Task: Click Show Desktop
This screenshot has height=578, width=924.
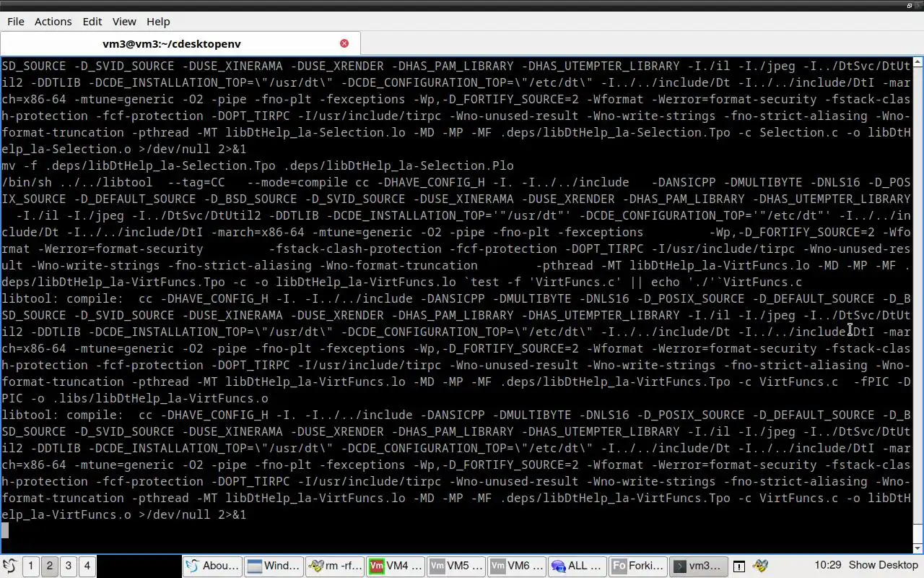Action: coord(884,565)
